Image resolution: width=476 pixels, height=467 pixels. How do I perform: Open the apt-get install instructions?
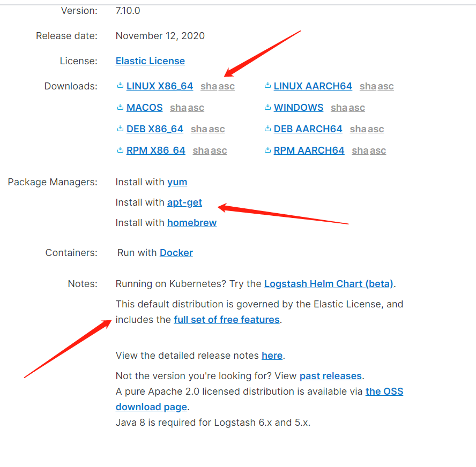184,202
